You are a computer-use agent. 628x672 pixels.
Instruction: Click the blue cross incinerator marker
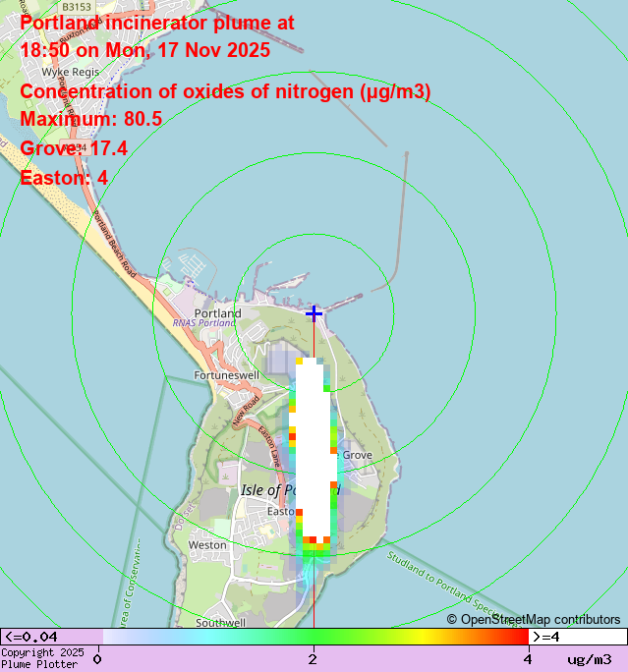coord(314,313)
